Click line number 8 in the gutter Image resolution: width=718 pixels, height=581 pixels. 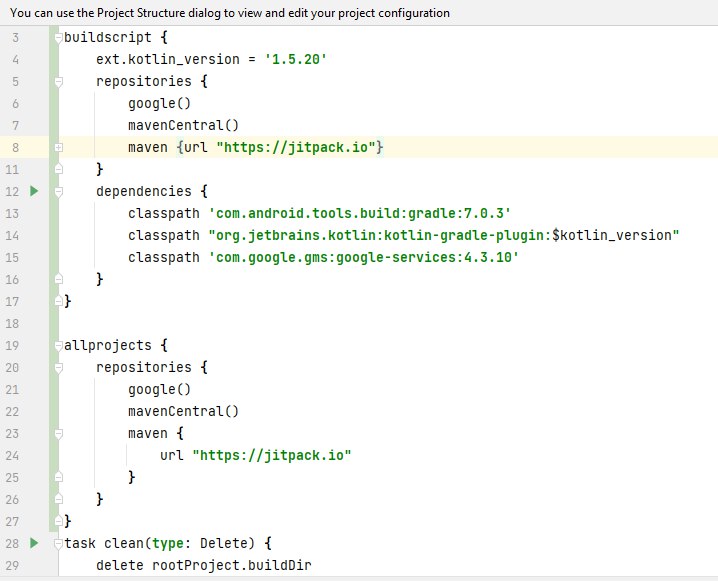click(x=16, y=147)
